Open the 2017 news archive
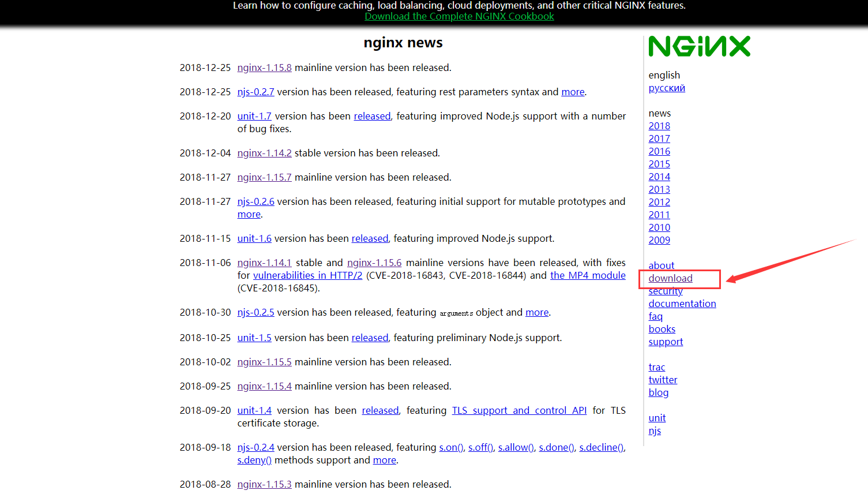Viewport: 868px width, 494px height. (x=659, y=139)
